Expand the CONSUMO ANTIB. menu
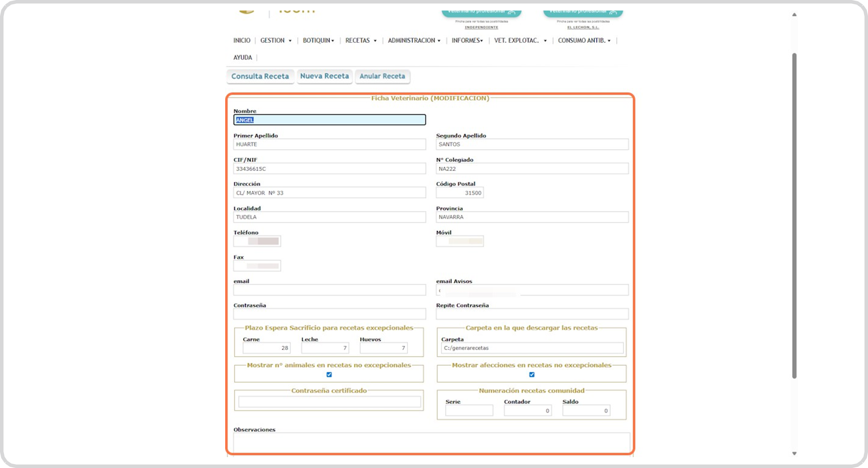The height and width of the screenshot is (468, 868). click(x=584, y=41)
